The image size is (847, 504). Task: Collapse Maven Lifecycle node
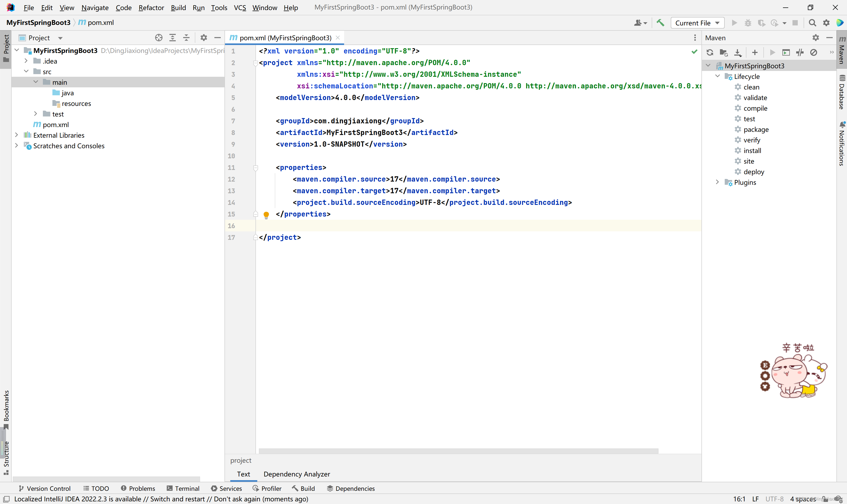(718, 76)
